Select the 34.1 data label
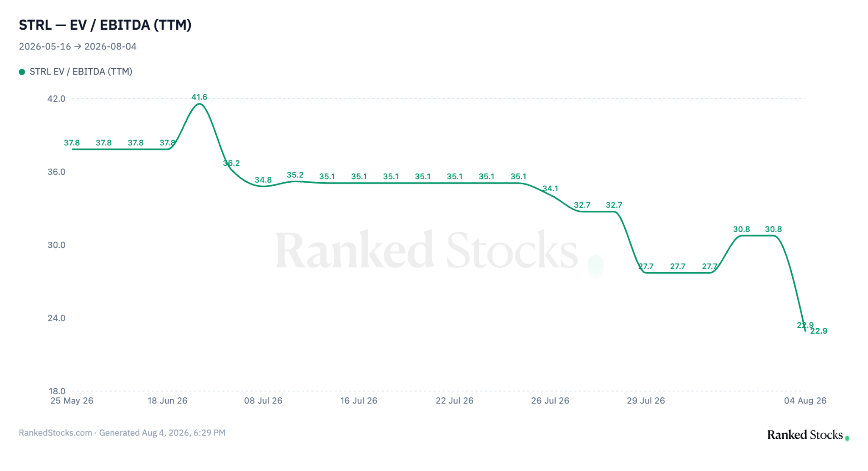The height and width of the screenshot is (471, 868). tap(550, 189)
